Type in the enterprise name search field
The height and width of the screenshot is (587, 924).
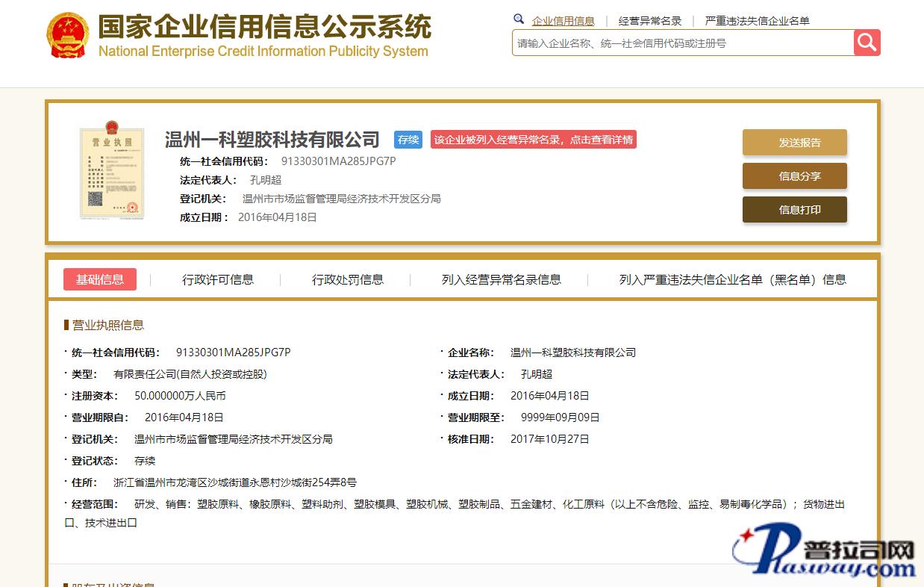pos(682,43)
